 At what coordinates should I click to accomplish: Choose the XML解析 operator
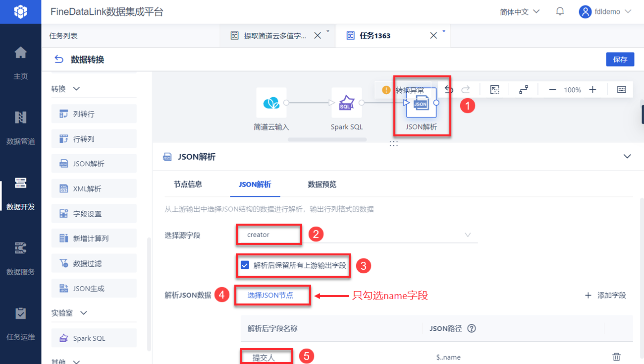(94, 188)
